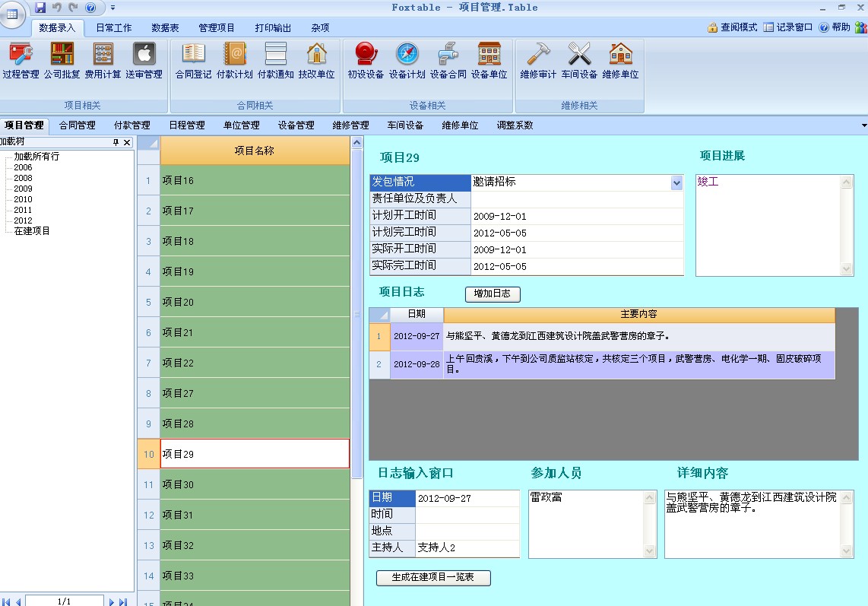Expand the quick access toolbar customize arrow
Image resolution: width=868 pixels, height=606 pixels.
113,8
